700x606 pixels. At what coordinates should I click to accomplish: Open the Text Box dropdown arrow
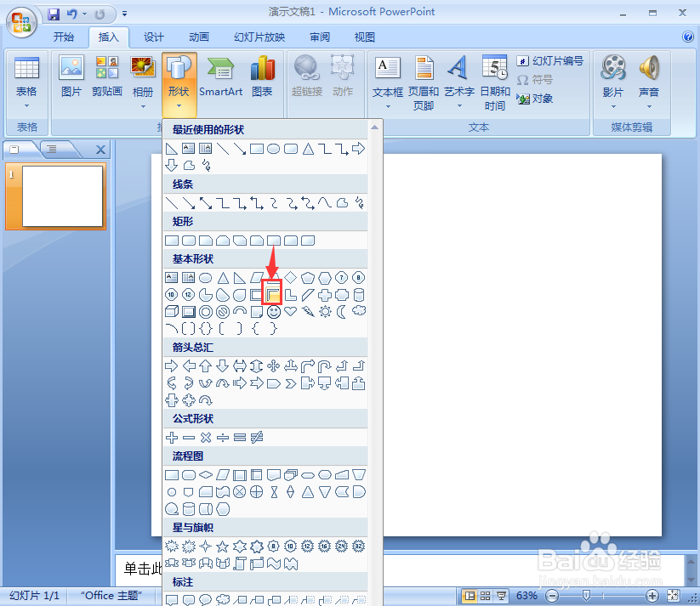[x=388, y=106]
